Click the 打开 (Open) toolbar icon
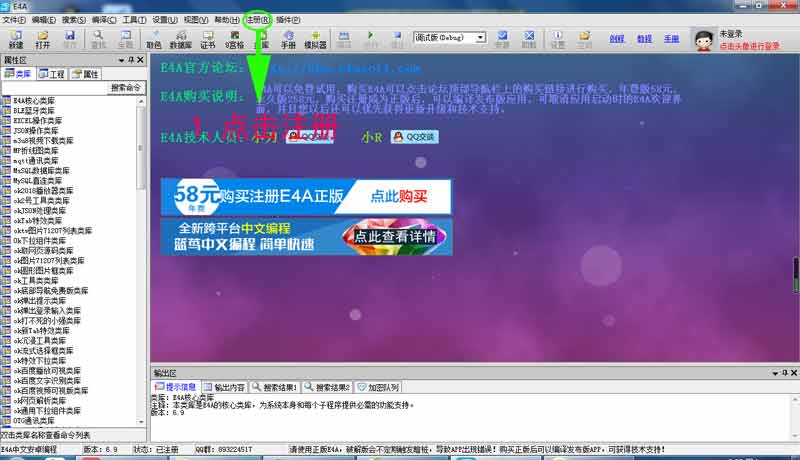The image size is (800, 460). [x=43, y=39]
